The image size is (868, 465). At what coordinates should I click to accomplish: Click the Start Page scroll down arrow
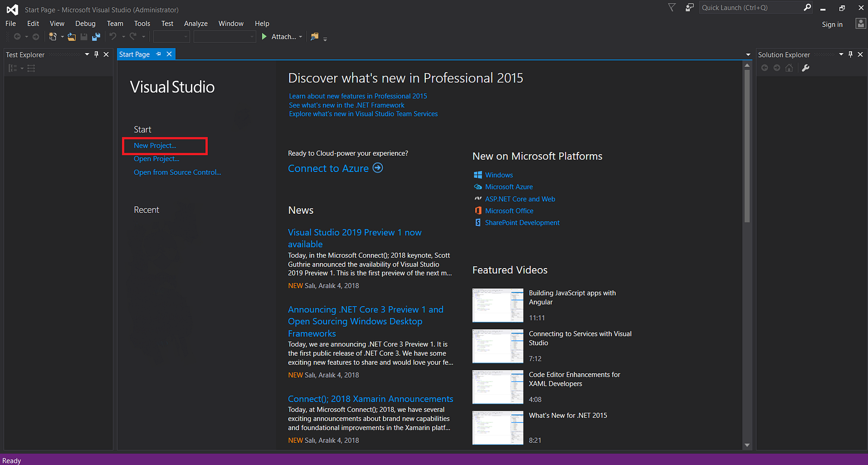click(747, 445)
